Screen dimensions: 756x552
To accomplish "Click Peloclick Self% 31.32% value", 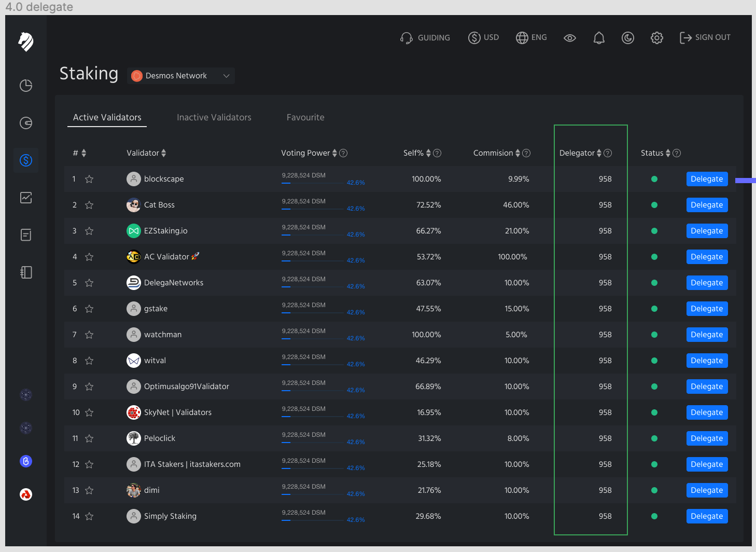I will tap(429, 438).
